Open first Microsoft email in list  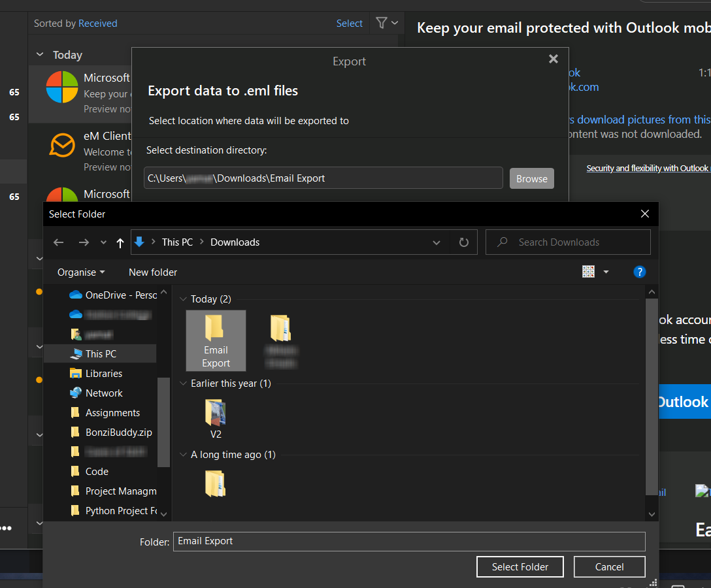pos(80,94)
